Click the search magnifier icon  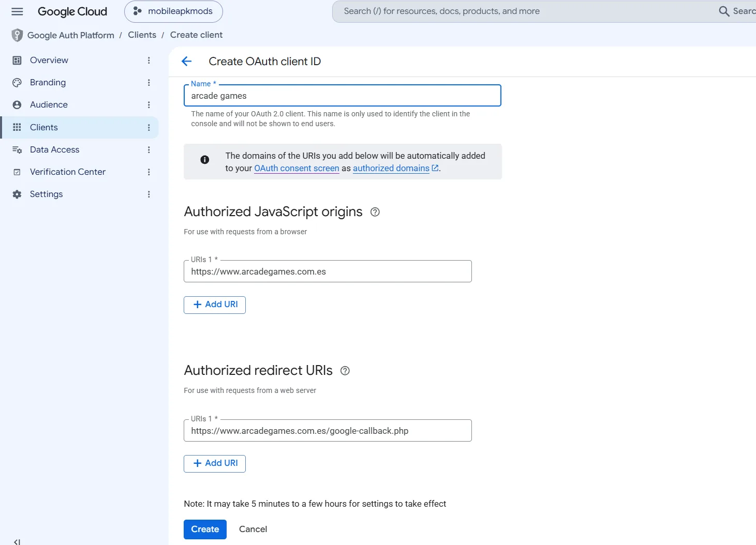pyautogui.click(x=724, y=11)
